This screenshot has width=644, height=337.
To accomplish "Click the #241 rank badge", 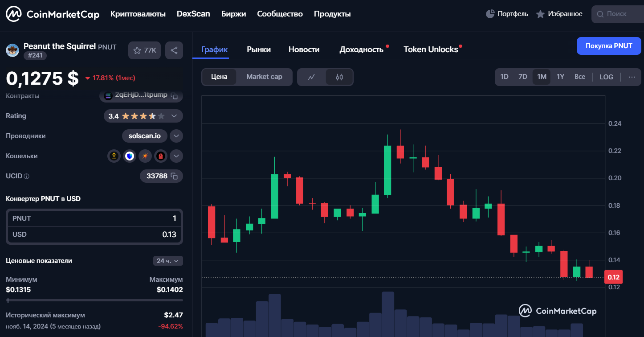I will pyautogui.click(x=35, y=56).
